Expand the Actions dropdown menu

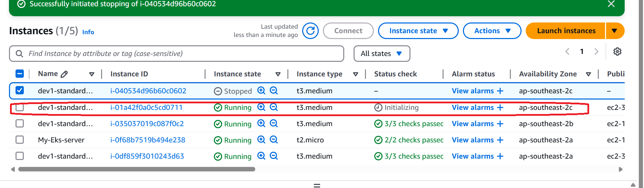[x=492, y=31]
